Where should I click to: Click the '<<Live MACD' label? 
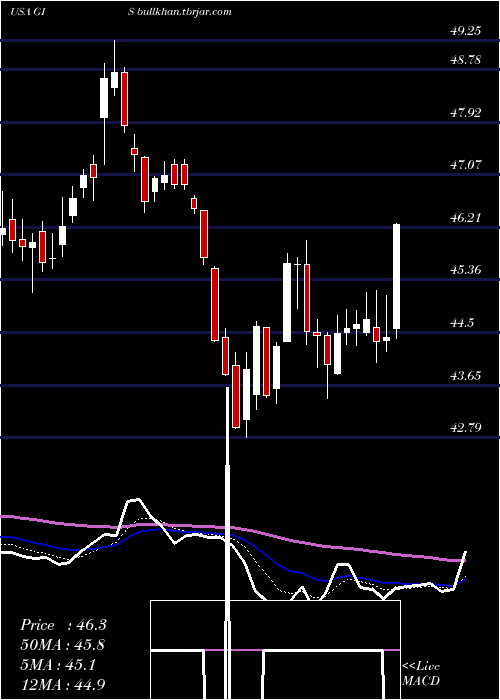(x=421, y=673)
